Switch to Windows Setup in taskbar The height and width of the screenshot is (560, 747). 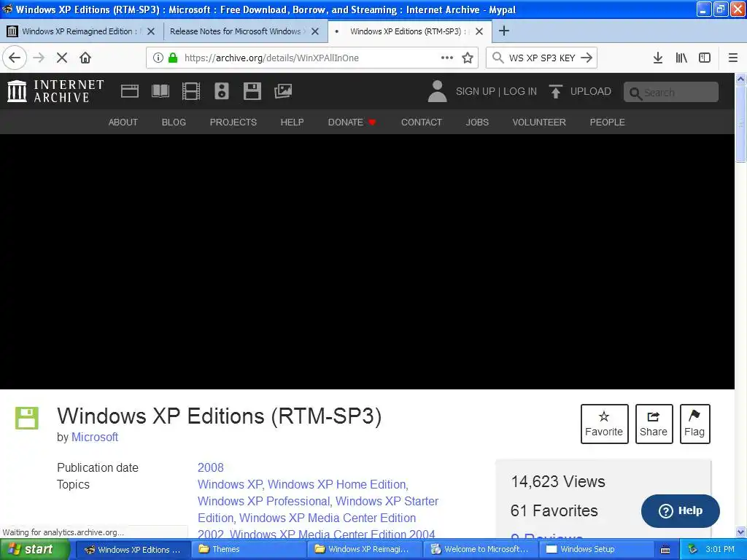pos(597,549)
